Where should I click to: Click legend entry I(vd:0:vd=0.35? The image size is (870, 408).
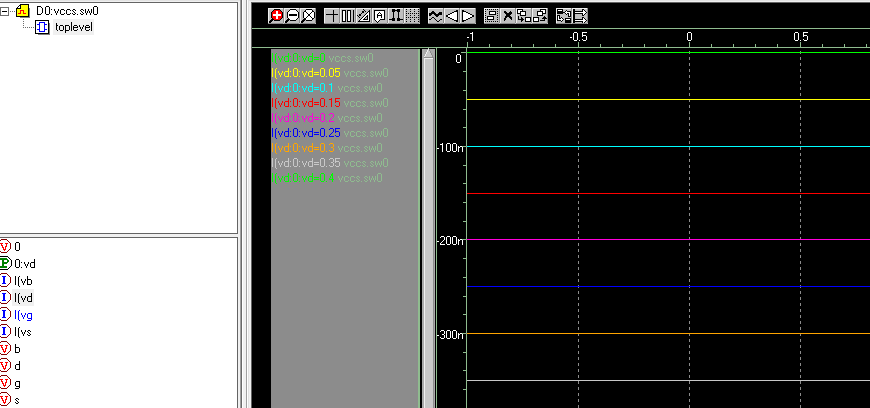[x=306, y=163]
